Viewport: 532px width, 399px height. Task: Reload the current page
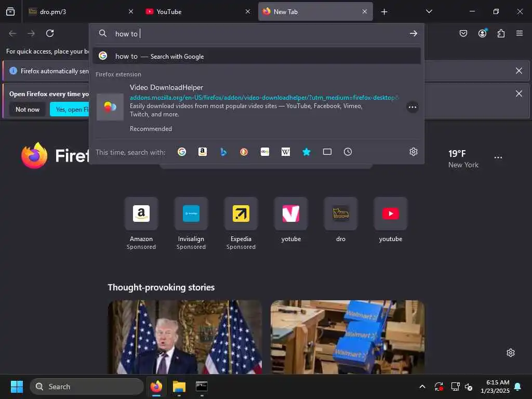pyautogui.click(x=50, y=33)
